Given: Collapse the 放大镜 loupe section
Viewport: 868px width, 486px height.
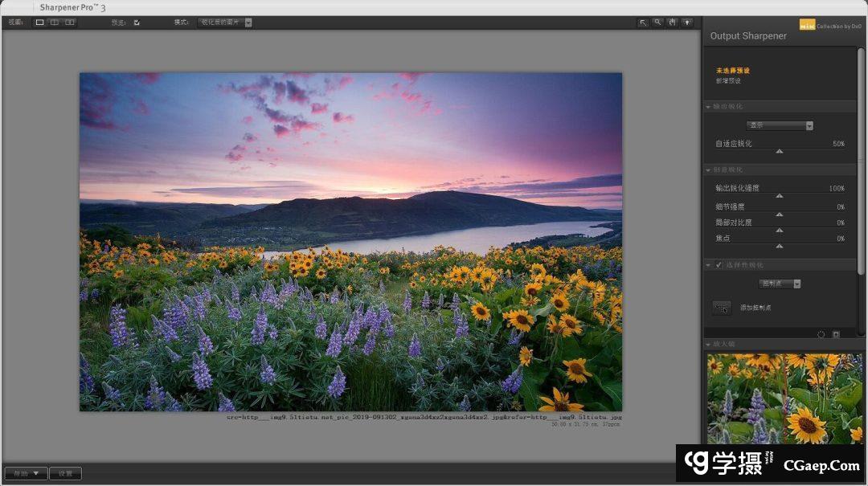Looking at the screenshot, I should click(x=708, y=345).
